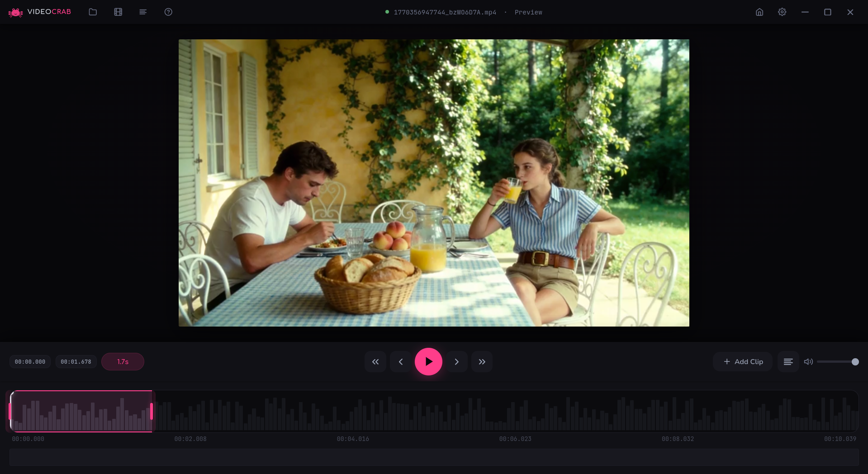Click the Preview label in the title bar

[528, 12]
